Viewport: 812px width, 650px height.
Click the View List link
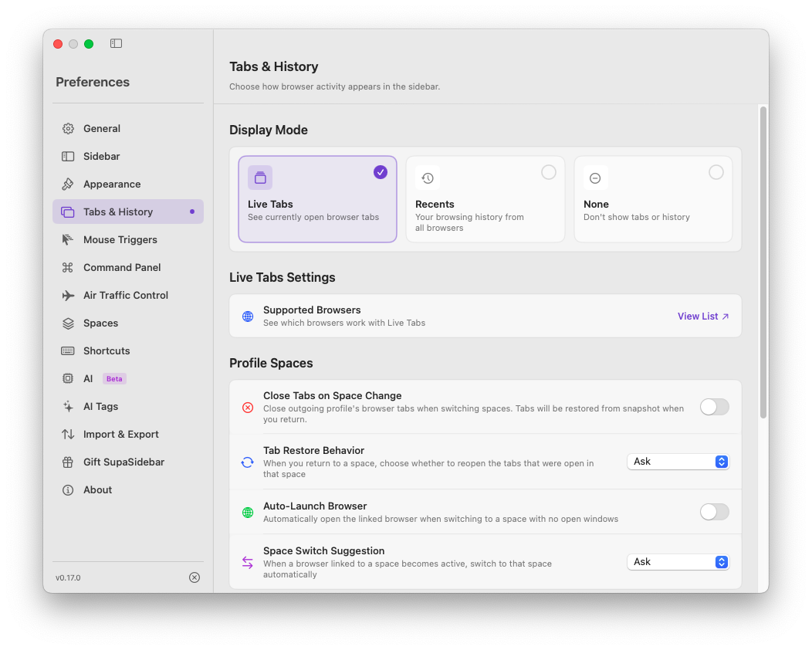coord(702,317)
